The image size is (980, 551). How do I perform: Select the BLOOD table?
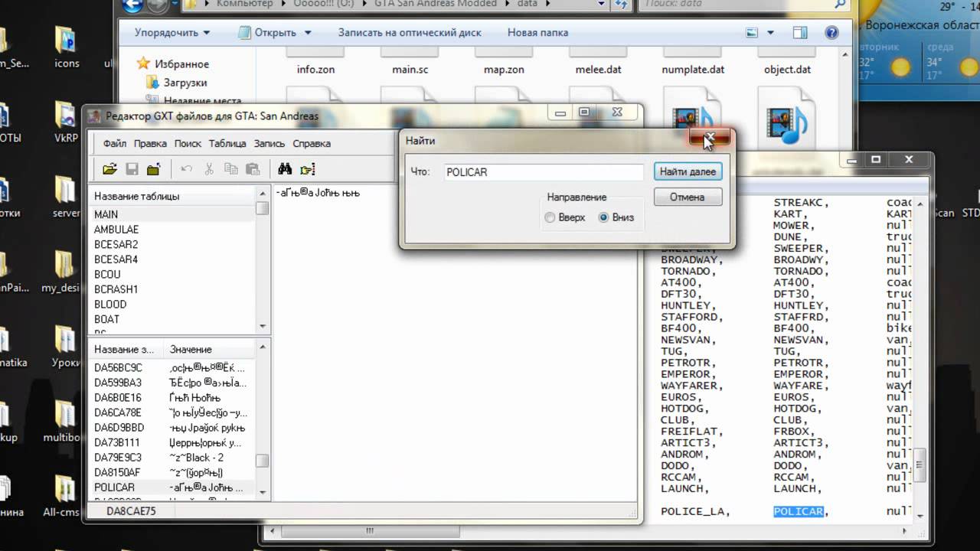point(172,304)
